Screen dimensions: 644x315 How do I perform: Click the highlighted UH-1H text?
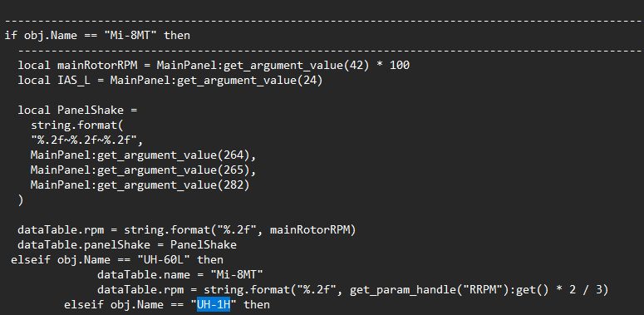tap(214, 305)
